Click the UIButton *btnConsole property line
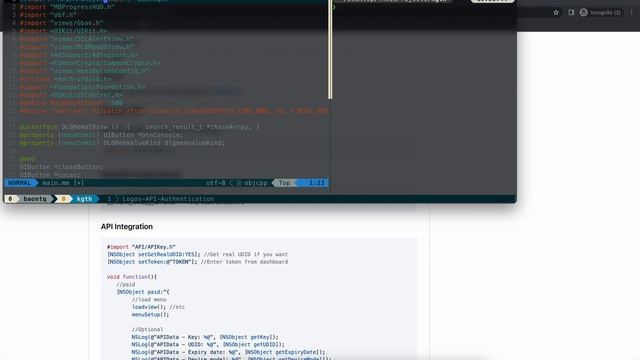 (102, 135)
